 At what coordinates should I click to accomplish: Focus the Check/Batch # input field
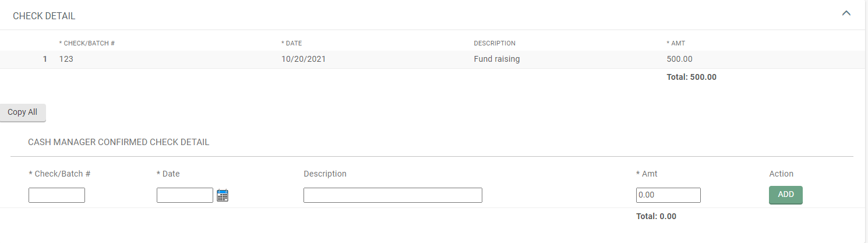(x=57, y=195)
